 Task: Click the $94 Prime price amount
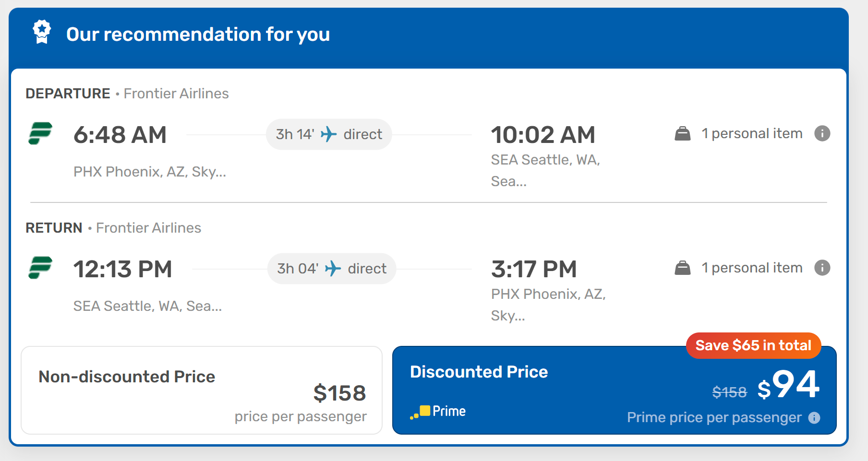[789, 385]
